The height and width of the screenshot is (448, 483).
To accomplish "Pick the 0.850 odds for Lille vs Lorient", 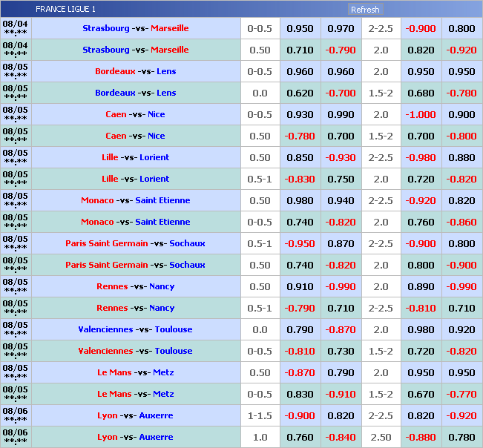I will (x=300, y=157).
